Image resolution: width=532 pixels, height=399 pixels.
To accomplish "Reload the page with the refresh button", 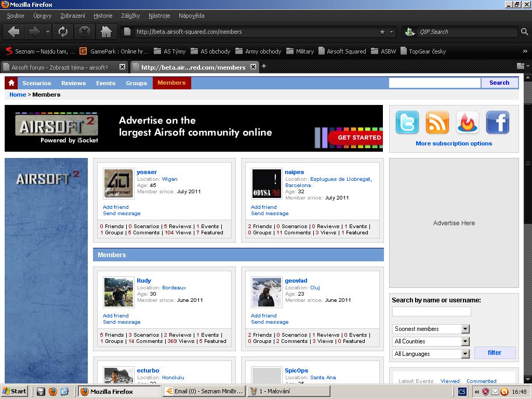I will [63, 32].
